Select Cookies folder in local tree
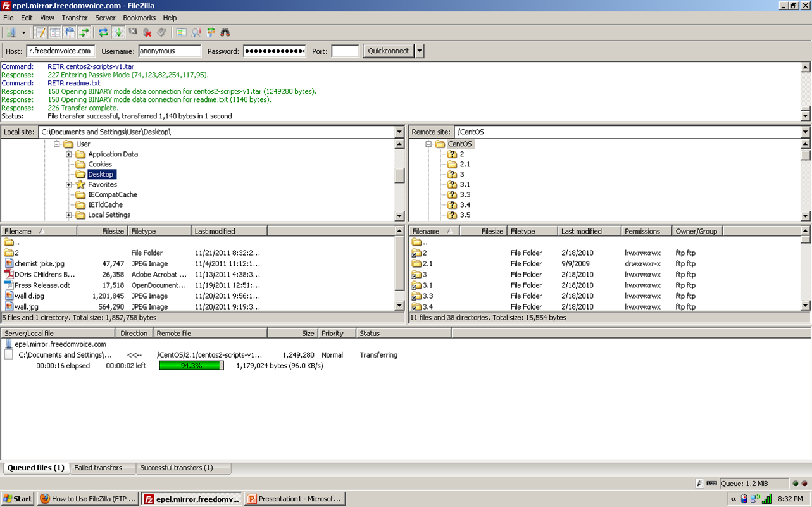The height and width of the screenshot is (507, 812). (x=100, y=164)
